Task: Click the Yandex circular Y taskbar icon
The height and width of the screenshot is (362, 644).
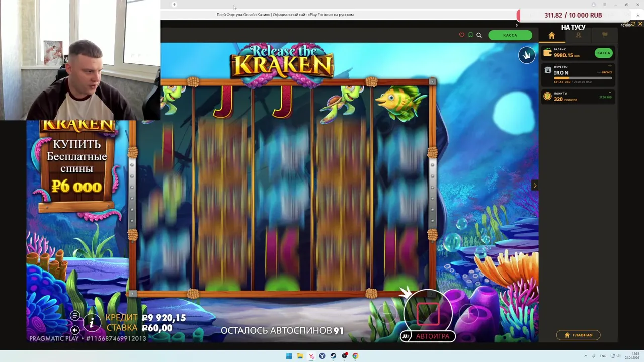Action: (x=322, y=356)
